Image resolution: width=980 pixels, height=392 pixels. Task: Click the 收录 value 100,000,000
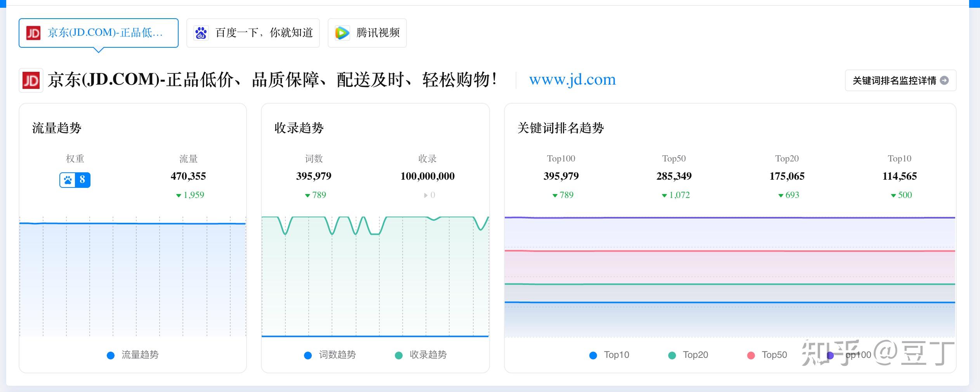[x=427, y=176]
